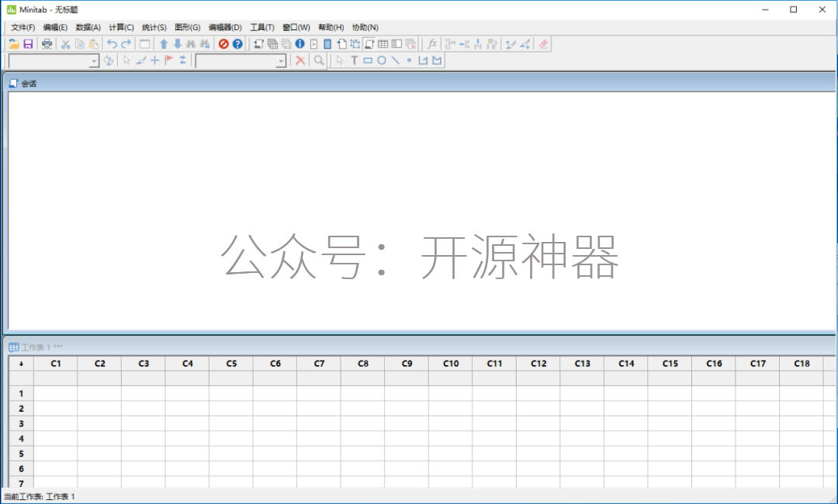This screenshot has height=504, width=838.
Task: Click the pink eraser icon
Action: (543, 44)
